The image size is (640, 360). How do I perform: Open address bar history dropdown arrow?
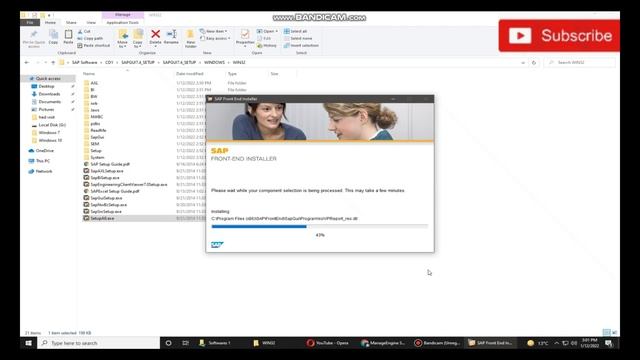click(523, 63)
